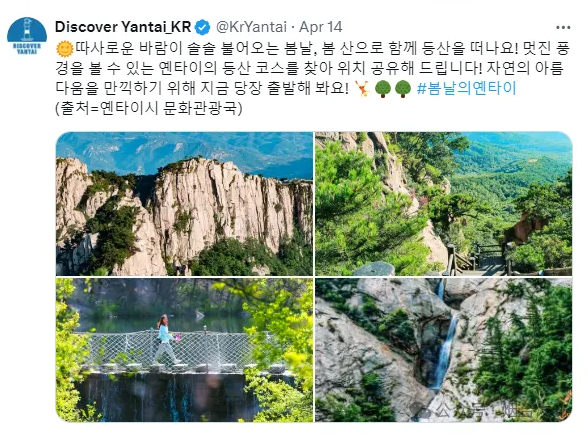Click the Korean tweet body text
Viewport: 588px width, 435px height.
313,69
